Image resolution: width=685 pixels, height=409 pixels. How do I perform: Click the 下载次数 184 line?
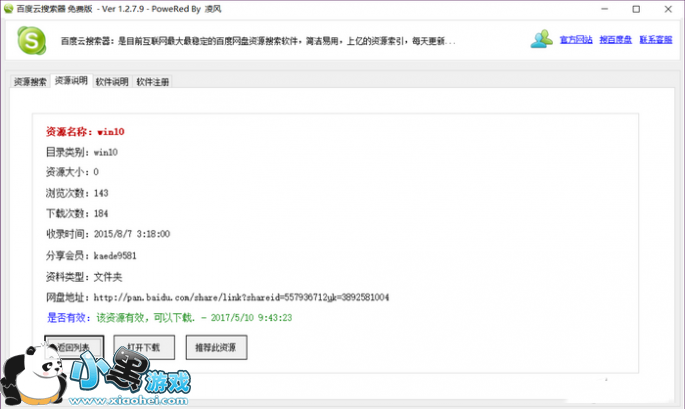click(77, 214)
